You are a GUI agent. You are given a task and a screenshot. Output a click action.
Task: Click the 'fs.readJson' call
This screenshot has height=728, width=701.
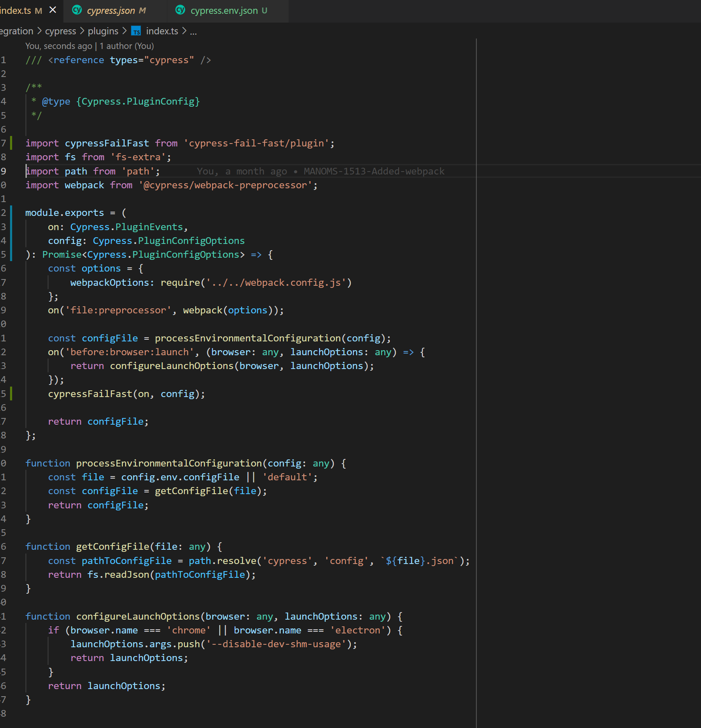pyautogui.click(x=118, y=575)
